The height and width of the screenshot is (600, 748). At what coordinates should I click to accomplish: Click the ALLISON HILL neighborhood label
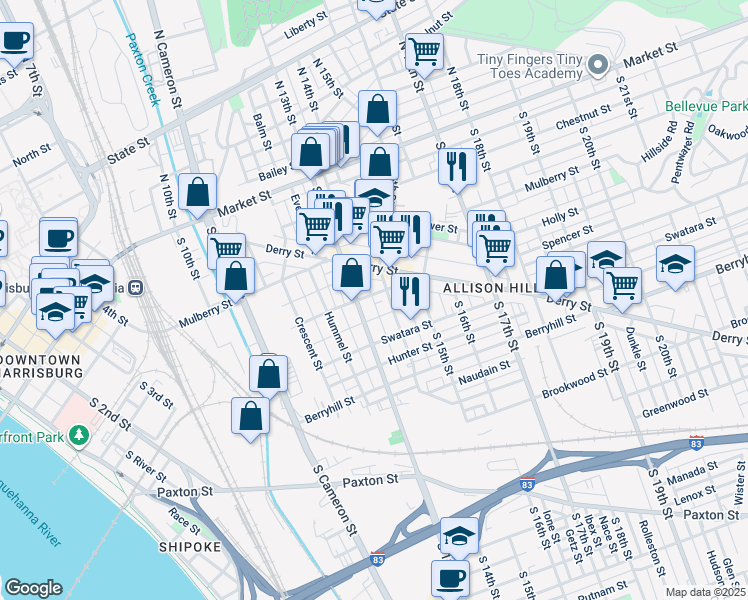pos(489,288)
